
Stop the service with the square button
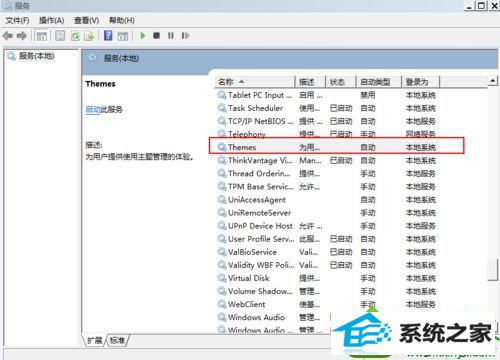(x=156, y=35)
